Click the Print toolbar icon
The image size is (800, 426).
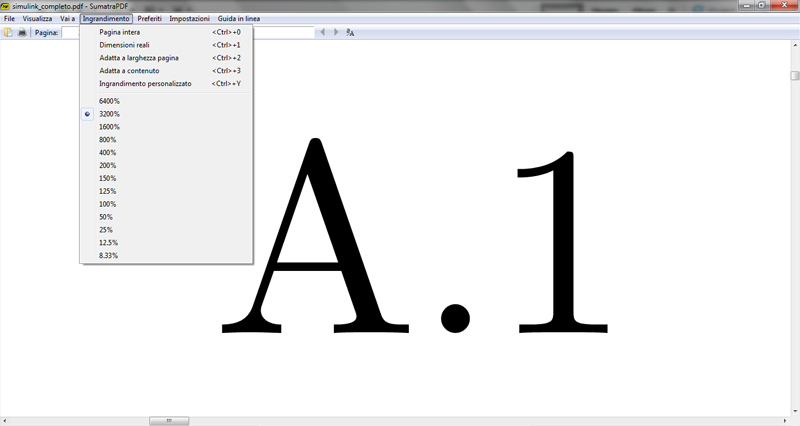22,32
